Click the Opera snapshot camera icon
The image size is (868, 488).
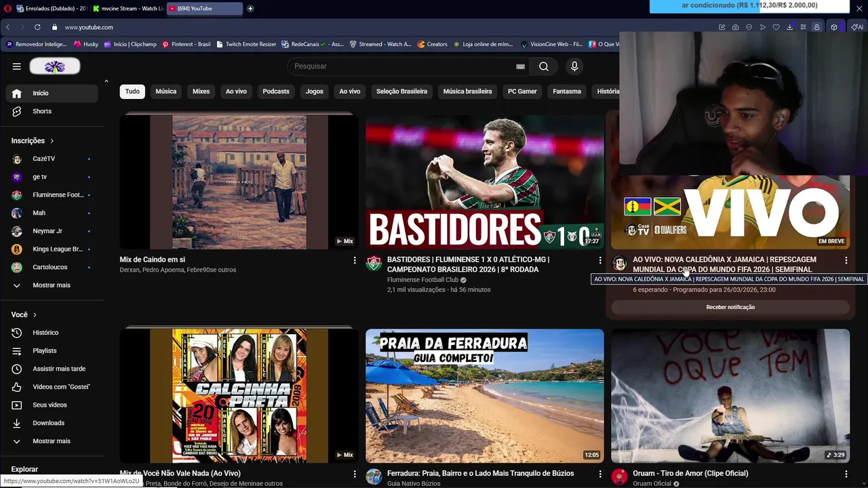tap(735, 27)
